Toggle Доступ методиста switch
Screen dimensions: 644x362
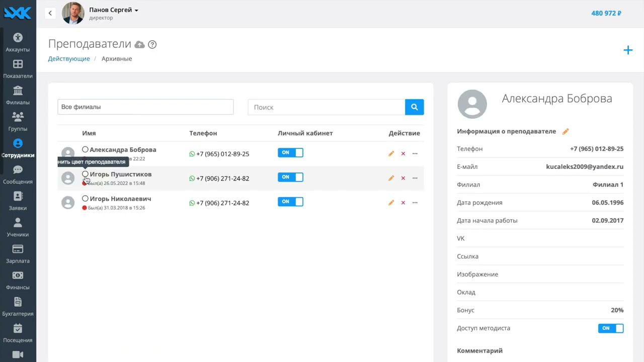(x=611, y=328)
